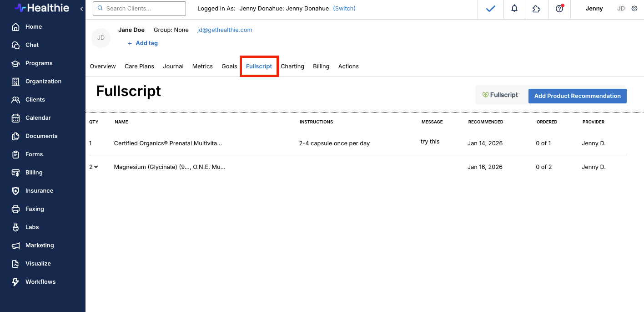
Task: Expand the quantity 2 row chevron
Action: tap(96, 167)
